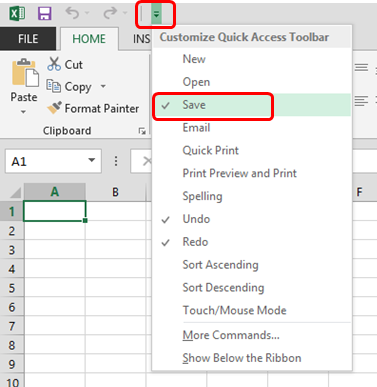Open the Undo history dropdown arrow
Viewport: 377px width, 387px height.
87,13
